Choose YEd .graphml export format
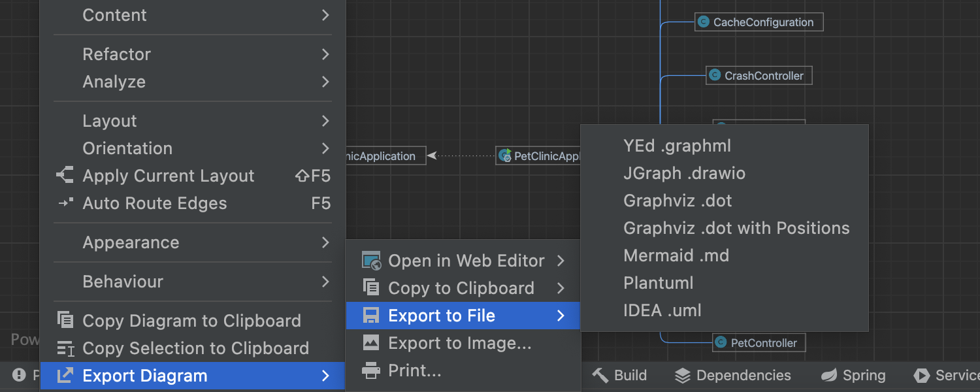The height and width of the screenshot is (392, 980). (677, 146)
